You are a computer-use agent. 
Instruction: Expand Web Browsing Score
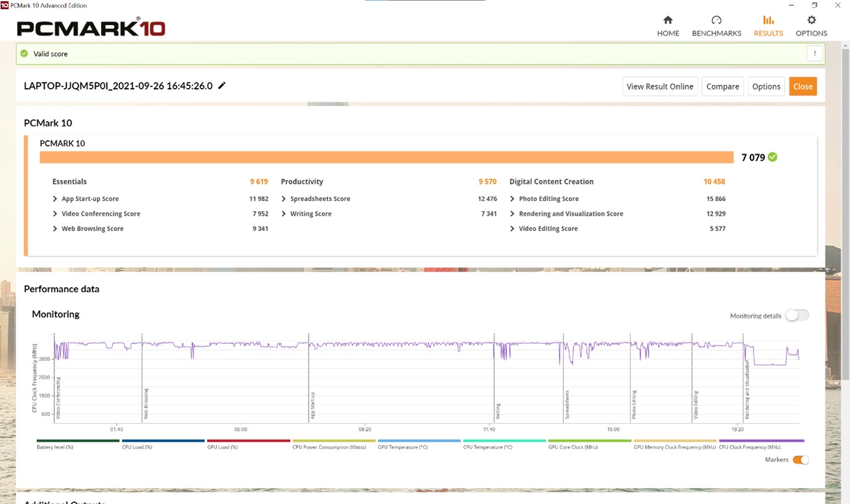point(55,229)
